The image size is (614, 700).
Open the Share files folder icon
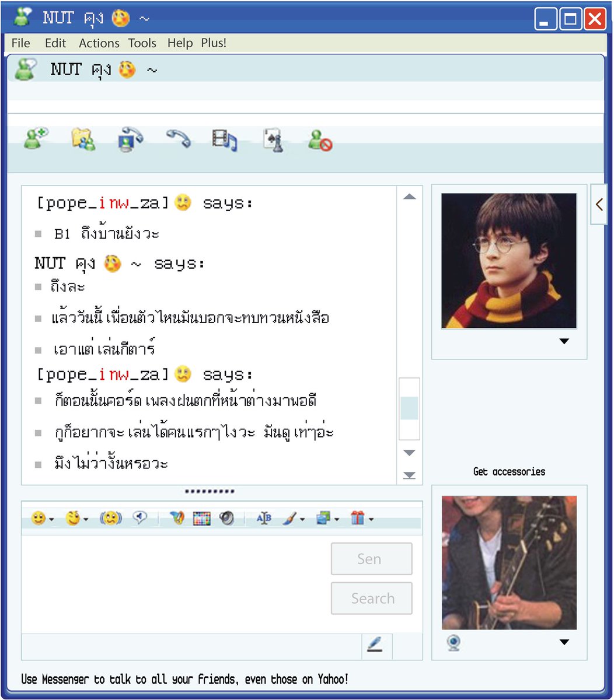point(83,139)
